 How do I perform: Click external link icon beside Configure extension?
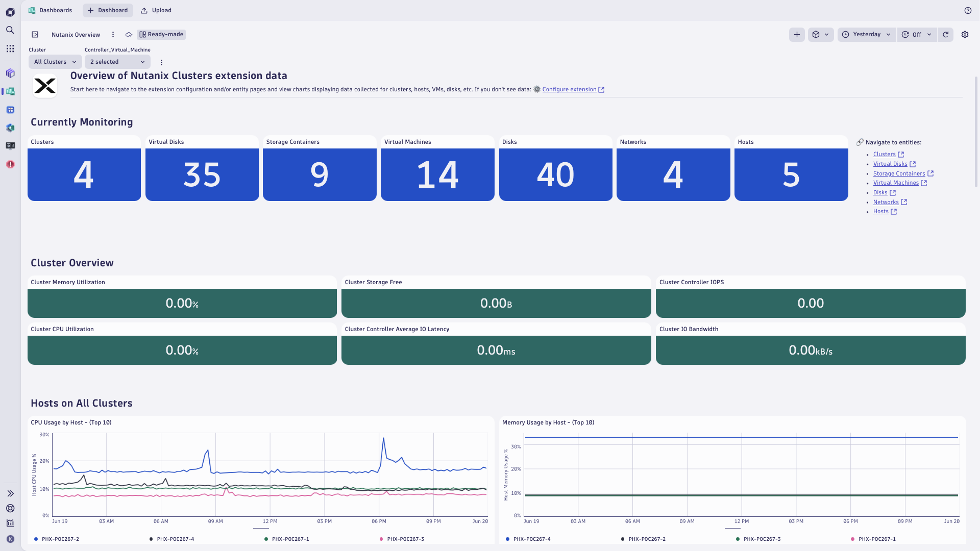point(601,90)
